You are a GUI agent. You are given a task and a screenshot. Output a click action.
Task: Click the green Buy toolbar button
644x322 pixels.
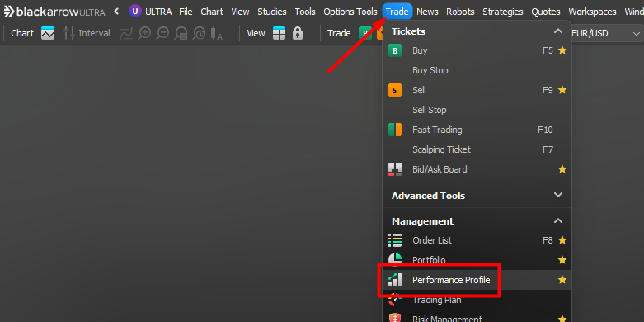point(364,33)
